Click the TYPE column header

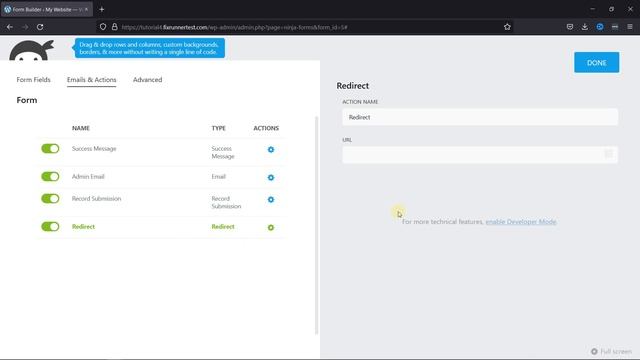218,128
